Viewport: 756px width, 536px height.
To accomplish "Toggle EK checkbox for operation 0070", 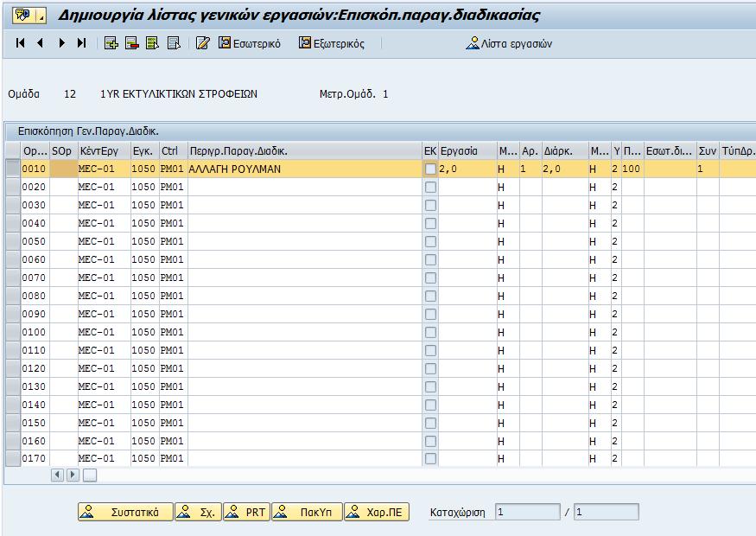I will pyautogui.click(x=430, y=278).
